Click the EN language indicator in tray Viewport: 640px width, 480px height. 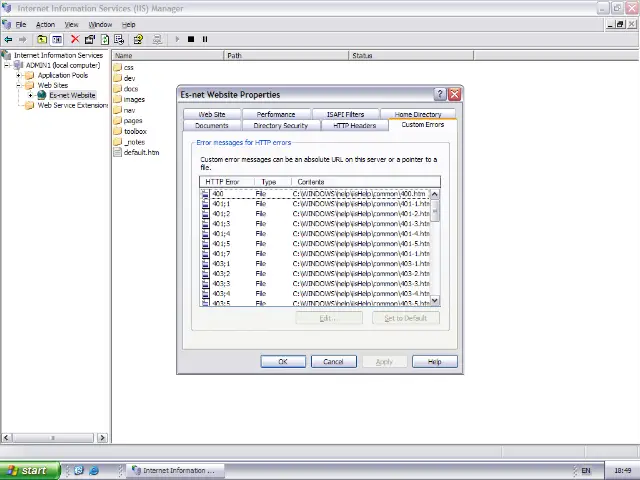tap(586, 471)
